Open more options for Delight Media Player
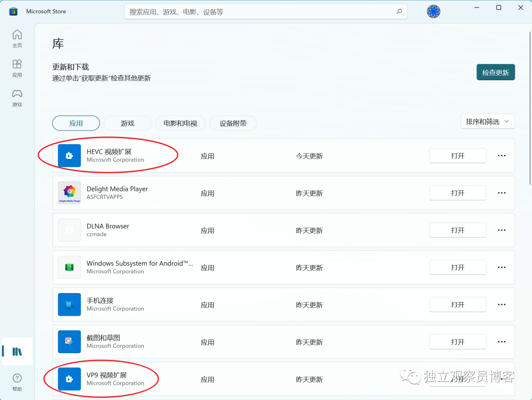Viewport: 532px width, 400px height. point(501,193)
